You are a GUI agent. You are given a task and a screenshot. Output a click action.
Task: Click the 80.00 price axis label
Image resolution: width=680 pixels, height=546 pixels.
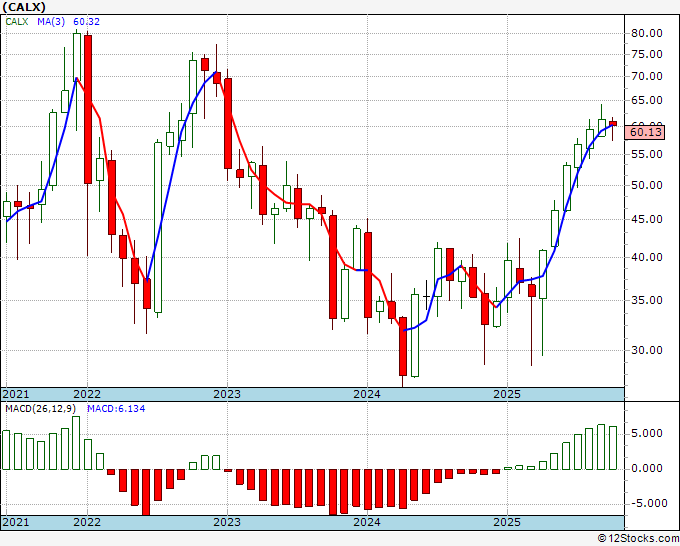(x=647, y=33)
